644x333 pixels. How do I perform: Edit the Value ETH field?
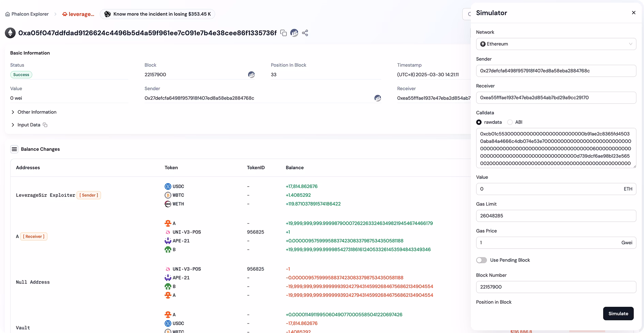[x=556, y=189]
